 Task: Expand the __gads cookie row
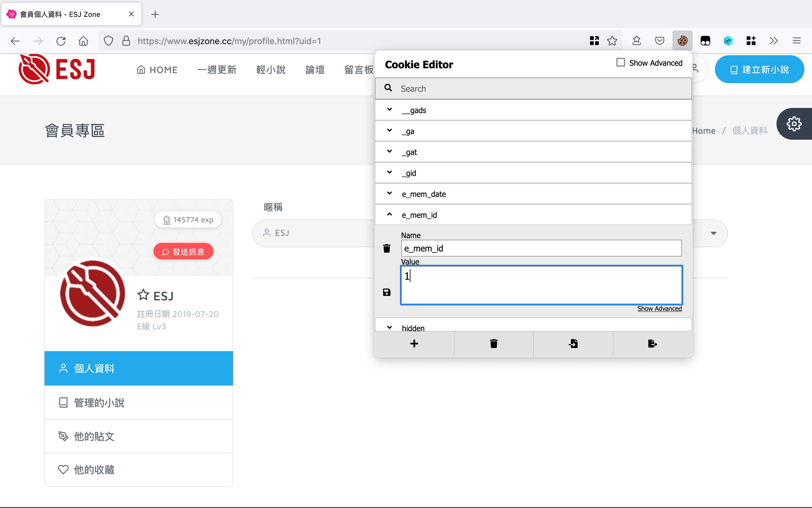coord(533,110)
